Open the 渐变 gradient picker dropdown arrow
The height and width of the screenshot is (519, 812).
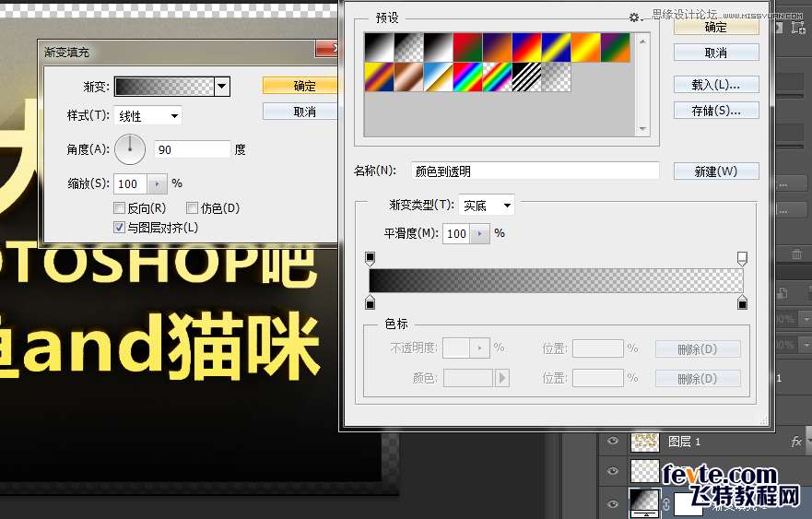tap(221, 87)
